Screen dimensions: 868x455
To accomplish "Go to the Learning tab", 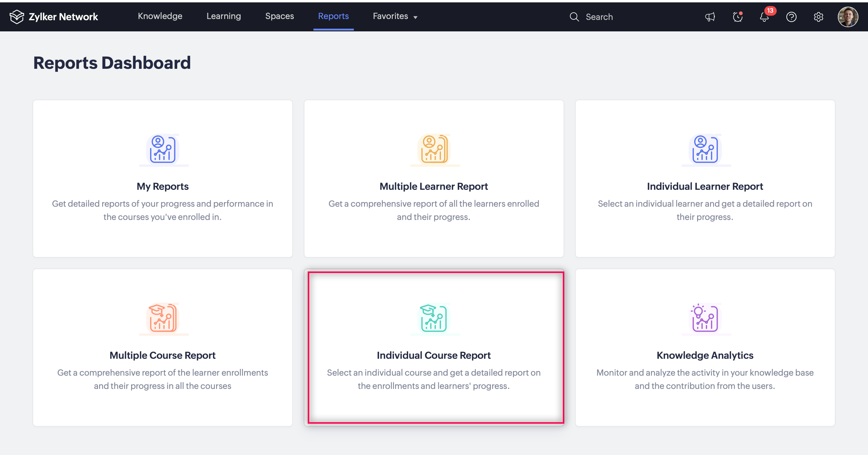I will point(224,16).
